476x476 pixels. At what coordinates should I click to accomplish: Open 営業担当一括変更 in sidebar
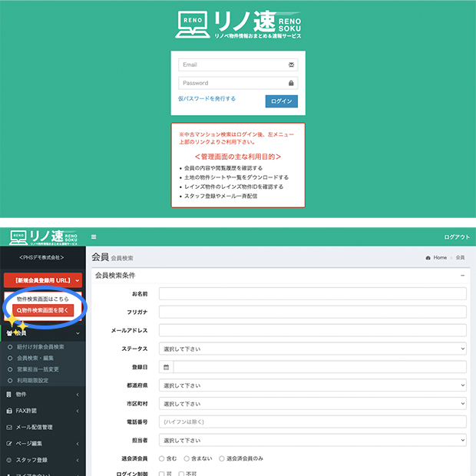tap(38, 369)
